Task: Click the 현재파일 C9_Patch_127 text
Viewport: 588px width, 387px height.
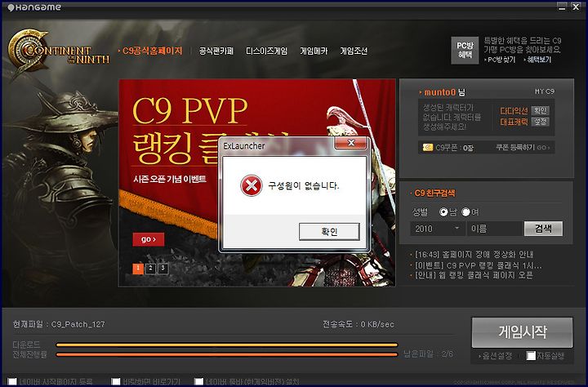Action: tap(59, 324)
